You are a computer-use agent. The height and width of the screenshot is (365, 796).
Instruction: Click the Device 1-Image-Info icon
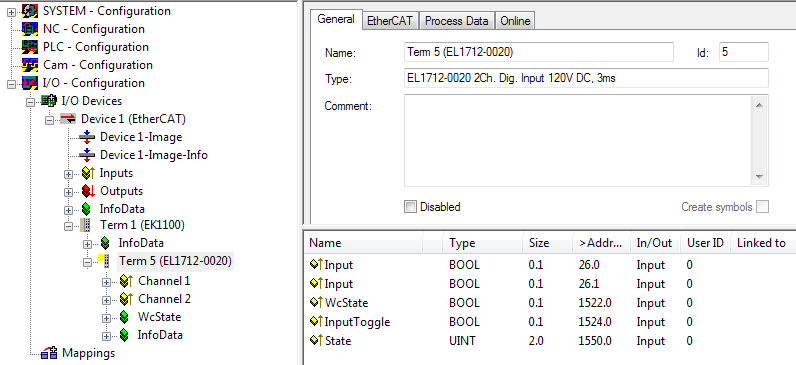click(87, 155)
